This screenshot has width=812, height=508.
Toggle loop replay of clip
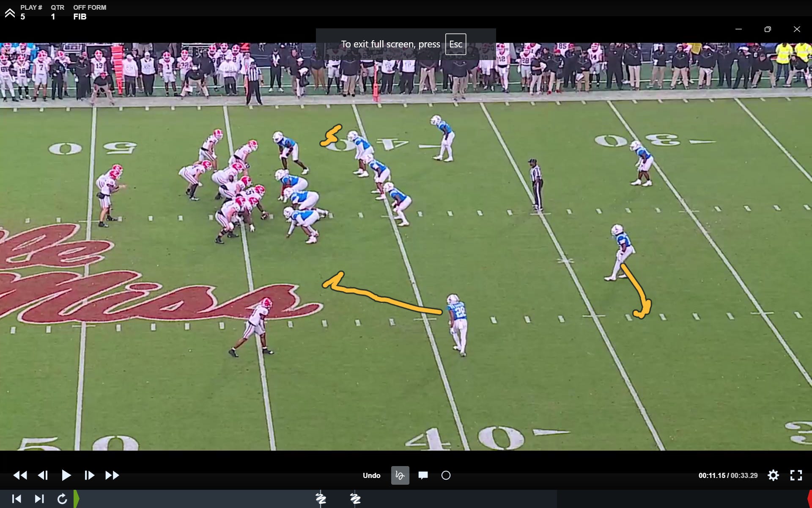click(62, 499)
